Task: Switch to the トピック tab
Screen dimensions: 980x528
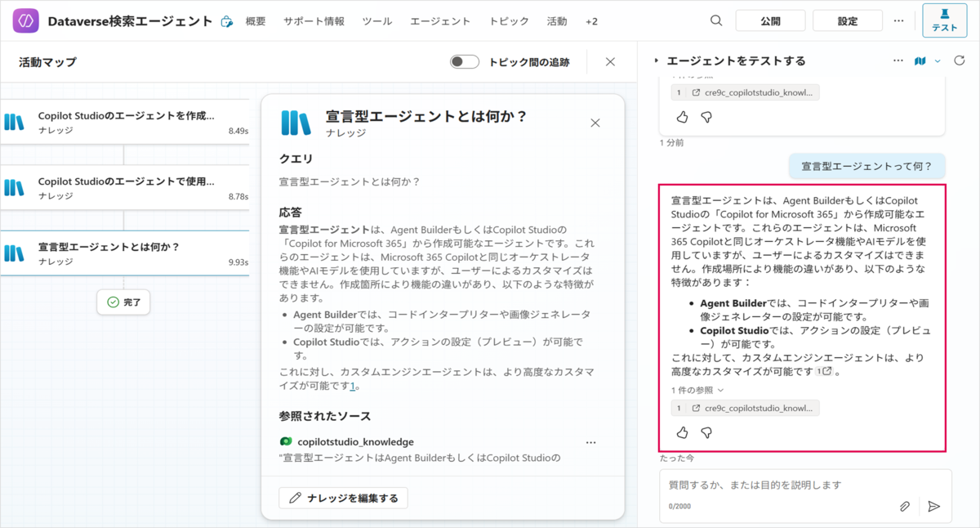Action: 509,21
